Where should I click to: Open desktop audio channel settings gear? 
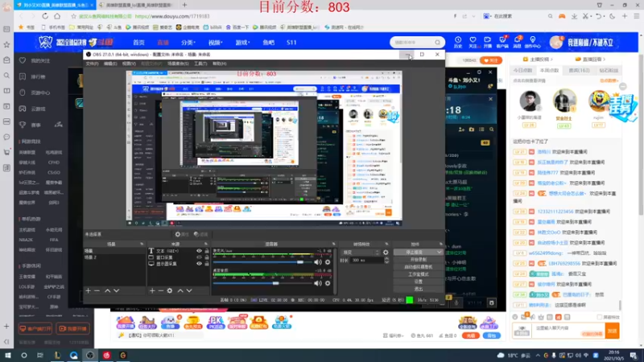[x=328, y=283]
